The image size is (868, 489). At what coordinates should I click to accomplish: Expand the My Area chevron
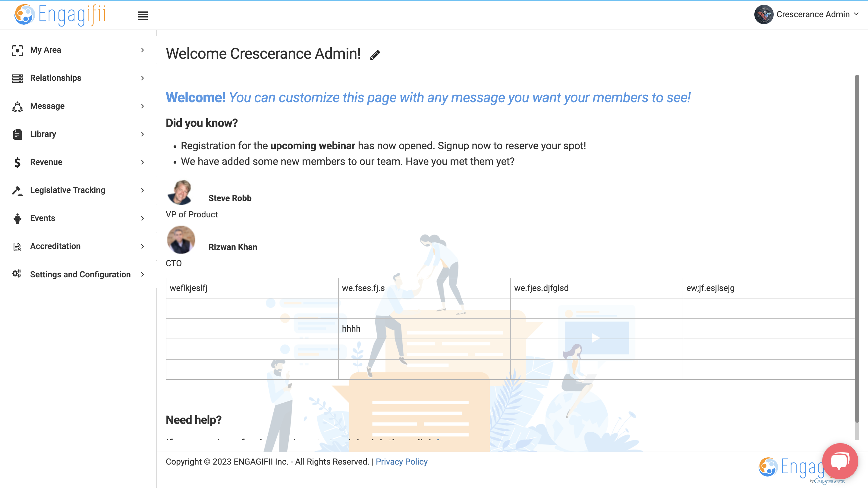click(143, 50)
